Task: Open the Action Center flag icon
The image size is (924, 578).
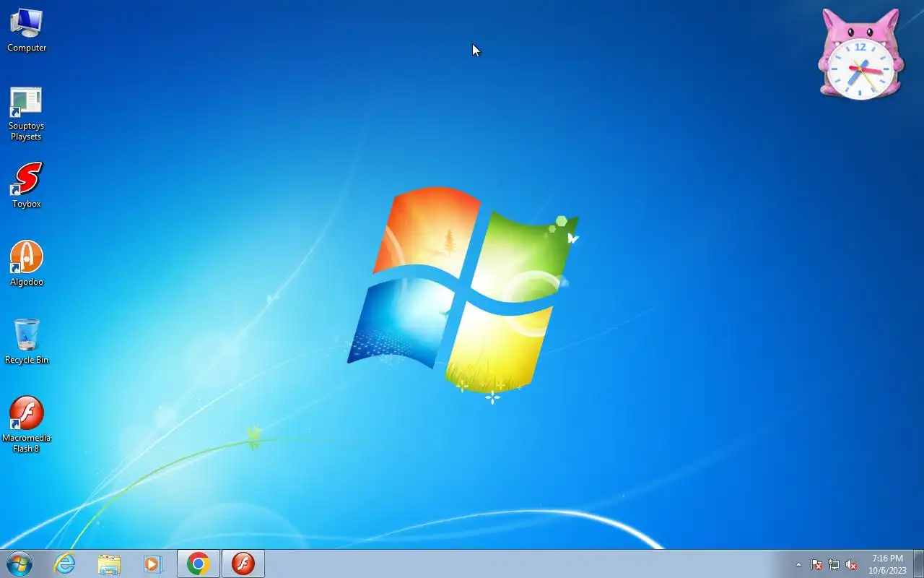Action: tap(816, 564)
